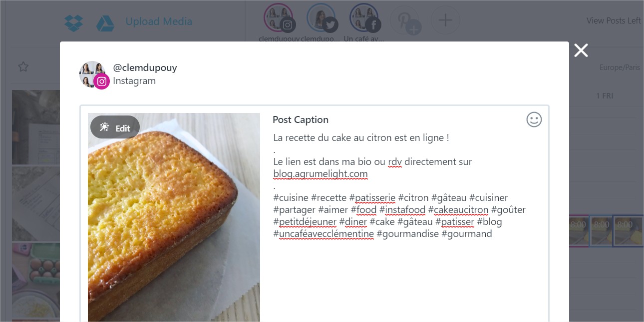Click the Instagram badge on dialog avatar

point(102,81)
